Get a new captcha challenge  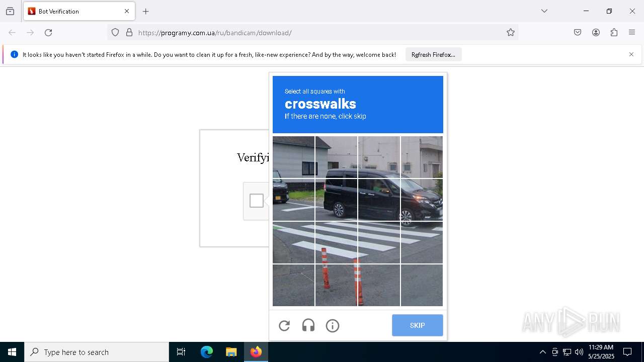coord(284,326)
